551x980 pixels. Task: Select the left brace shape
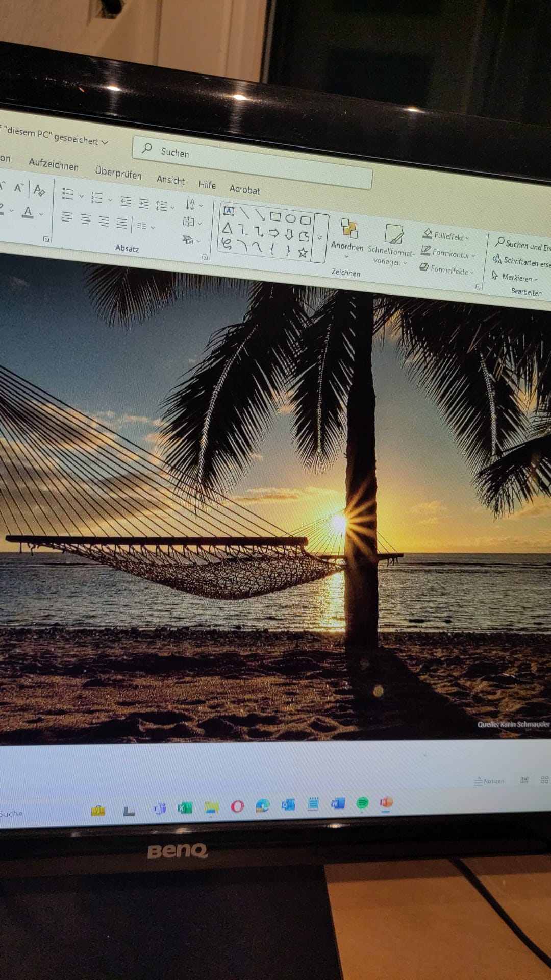[x=272, y=249]
